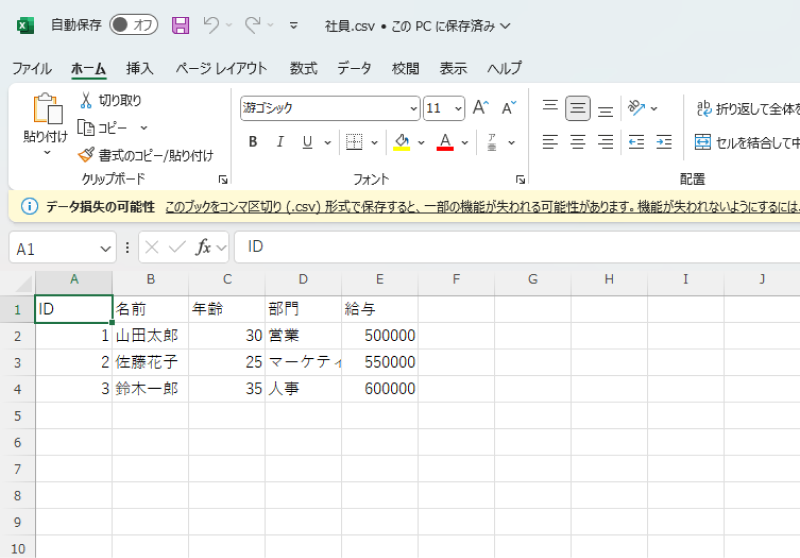Viewport: 800px width, 558px height.
Task: Toggle underline formatting
Action: (x=307, y=142)
